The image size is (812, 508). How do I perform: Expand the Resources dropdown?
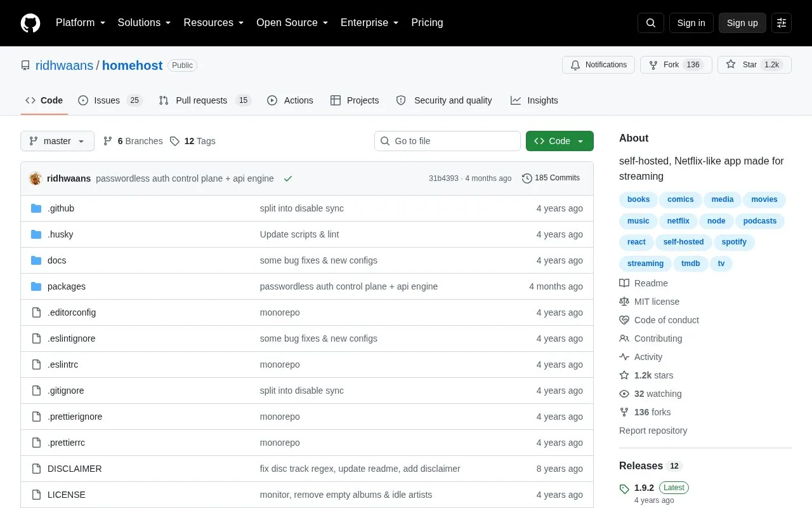point(213,23)
